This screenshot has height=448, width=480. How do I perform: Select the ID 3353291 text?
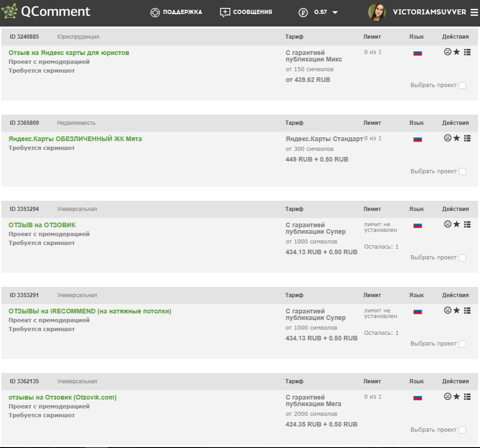click(x=24, y=295)
